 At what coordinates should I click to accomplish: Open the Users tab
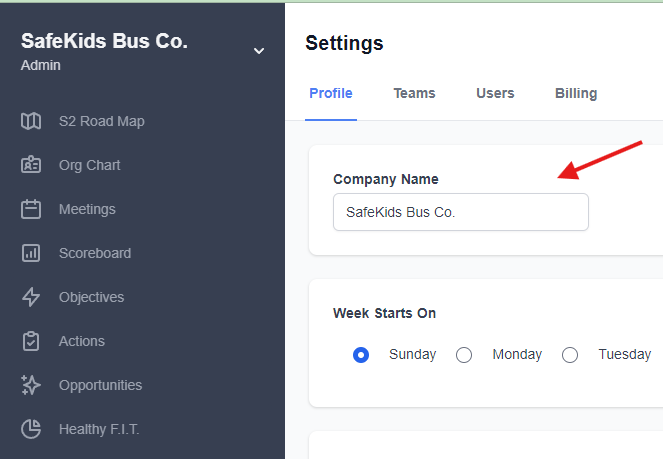495,93
